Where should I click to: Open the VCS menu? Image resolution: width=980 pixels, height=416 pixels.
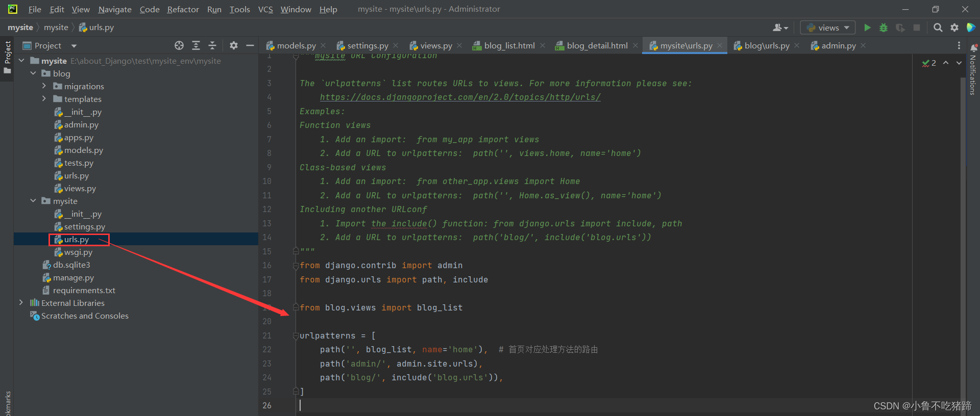(265, 9)
